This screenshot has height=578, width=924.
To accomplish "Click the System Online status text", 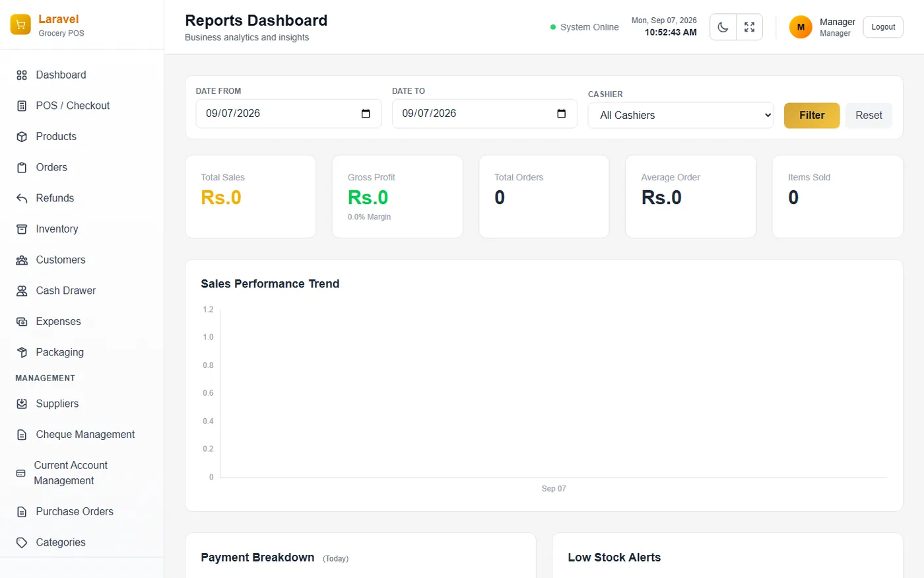I will [589, 27].
